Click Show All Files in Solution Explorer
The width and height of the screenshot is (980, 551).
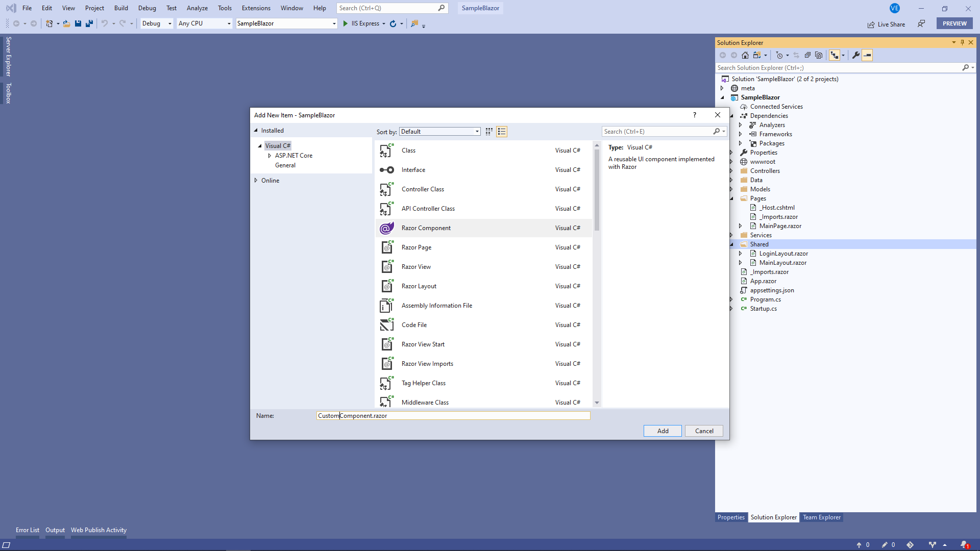pos(819,55)
